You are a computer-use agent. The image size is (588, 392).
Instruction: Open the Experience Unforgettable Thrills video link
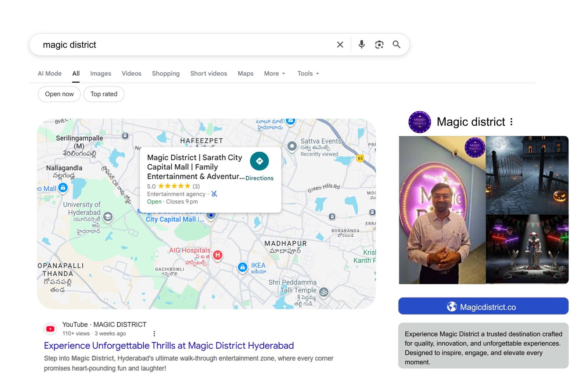click(168, 345)
